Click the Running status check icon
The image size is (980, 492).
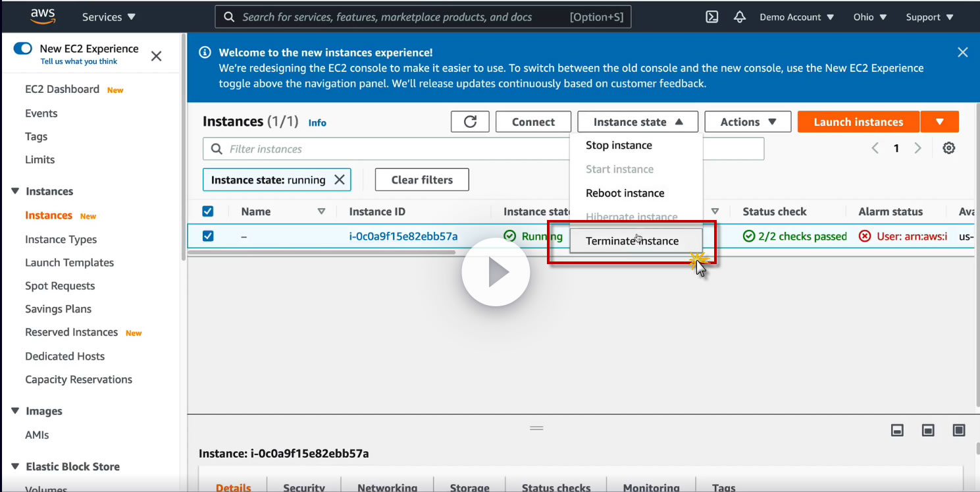[509, 236]
